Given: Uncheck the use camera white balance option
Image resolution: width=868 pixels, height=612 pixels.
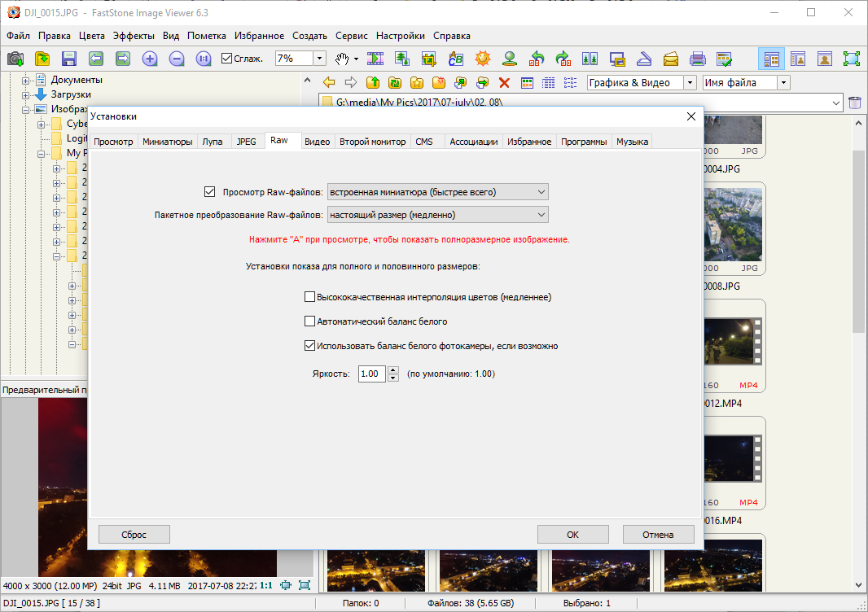Looking at the screenshot, I should click(309, 346).
